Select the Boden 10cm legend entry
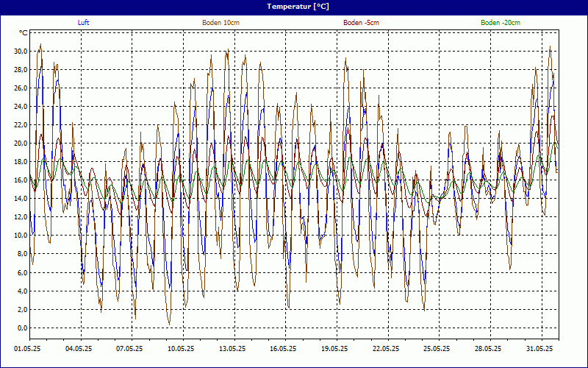This screenshot has width=588, height=368. pos(220,23)
